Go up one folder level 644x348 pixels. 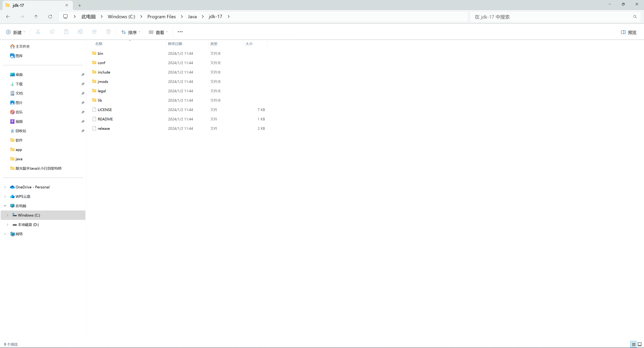coord(36,16)
